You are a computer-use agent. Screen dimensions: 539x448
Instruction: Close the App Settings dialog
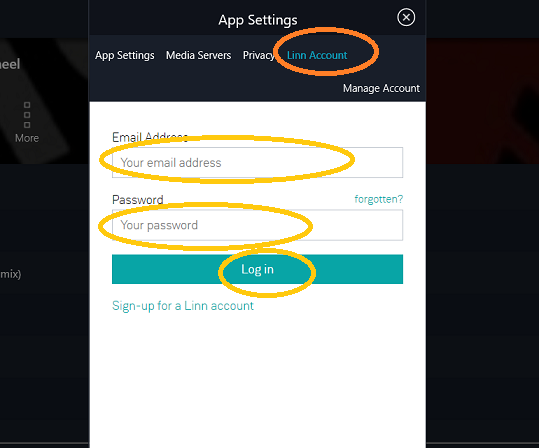coord(406,17)
